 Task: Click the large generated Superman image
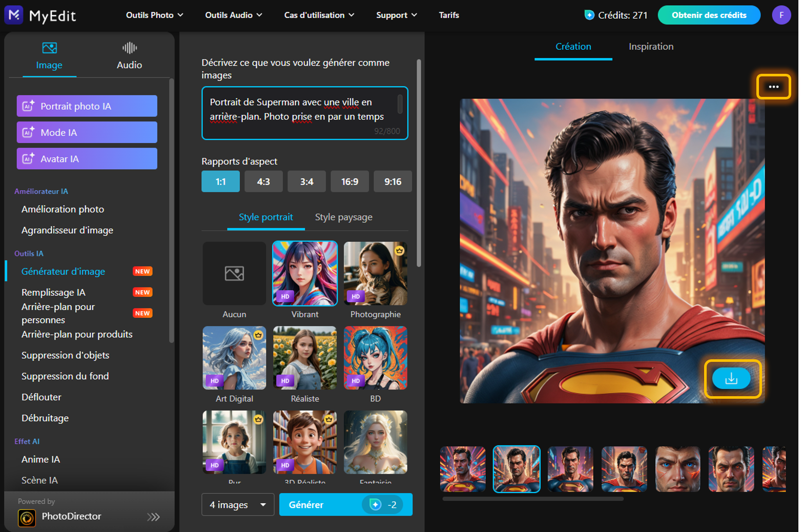click(x=612, y=251)
